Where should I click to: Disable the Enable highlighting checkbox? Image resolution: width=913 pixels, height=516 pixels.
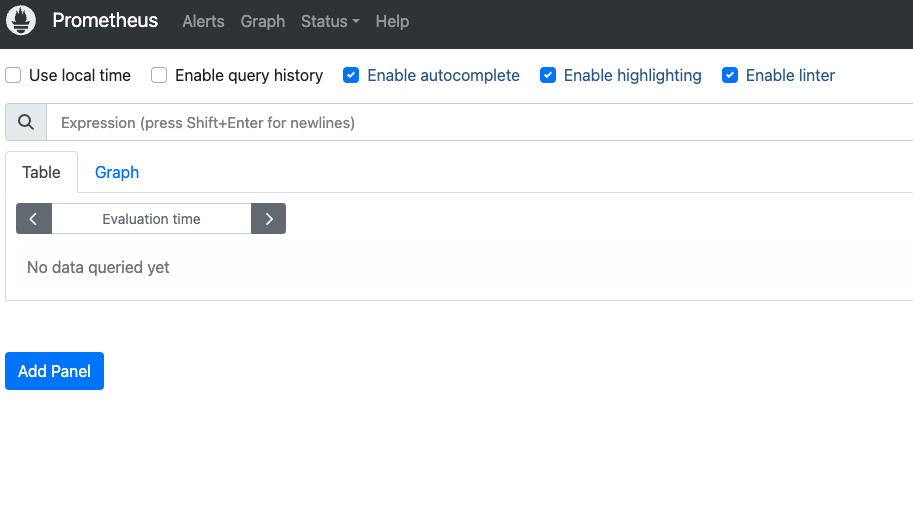point(548,75)
